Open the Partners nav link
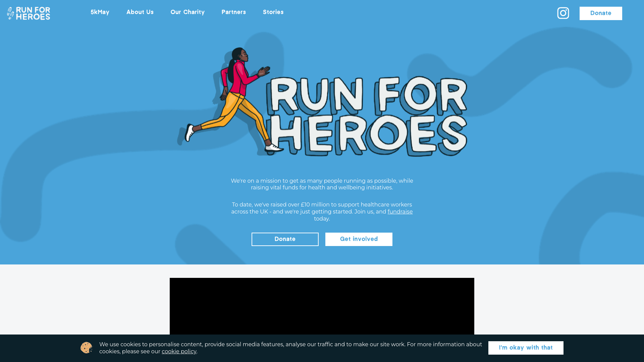Screen dimensions: 644x362 (234, 12)
